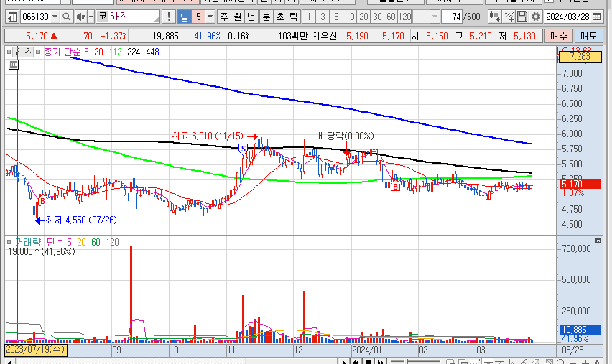
Task: Click the blue 19,885 volume axis label
Action: (580, 330)
